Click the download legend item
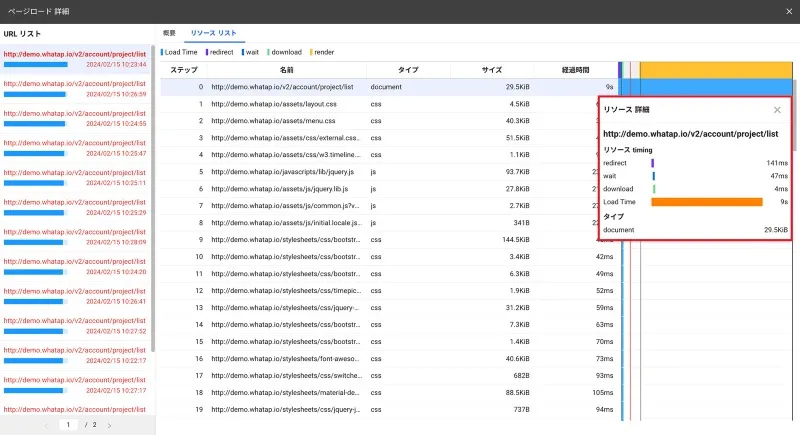The height and width of the screenshot is (435, 800). tap(284, 52)
